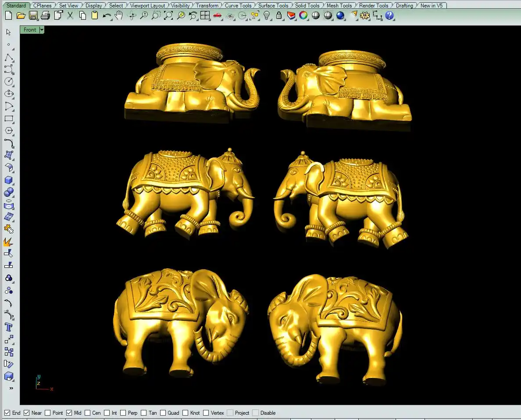Enable the Perp osnap checkbox
This screenshot has width=521, height=420.
pos(123,413)
